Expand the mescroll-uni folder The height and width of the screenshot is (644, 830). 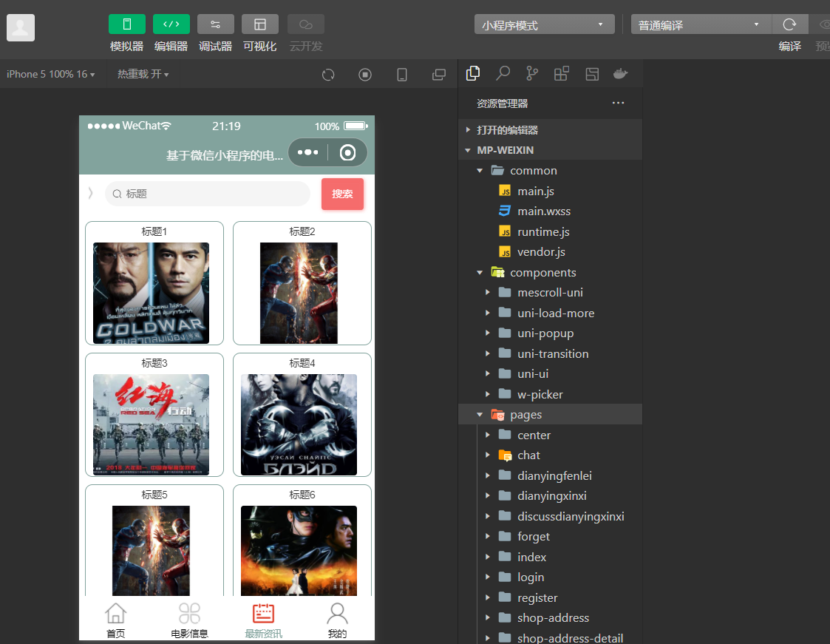[551, 292]
